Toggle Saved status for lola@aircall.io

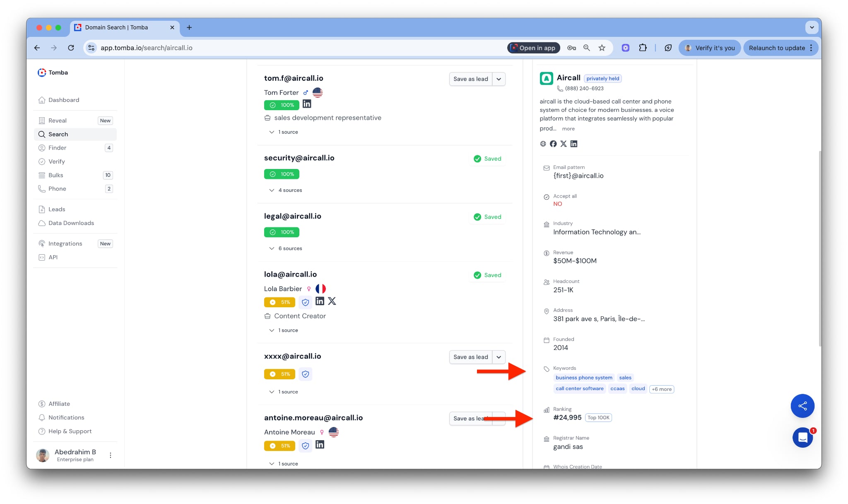click(x=487, y=275)
